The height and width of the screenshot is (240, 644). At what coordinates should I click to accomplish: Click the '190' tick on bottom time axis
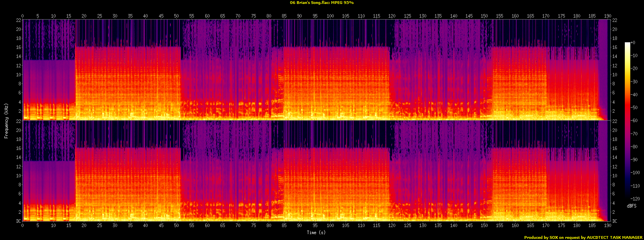[x=608, y=225]
